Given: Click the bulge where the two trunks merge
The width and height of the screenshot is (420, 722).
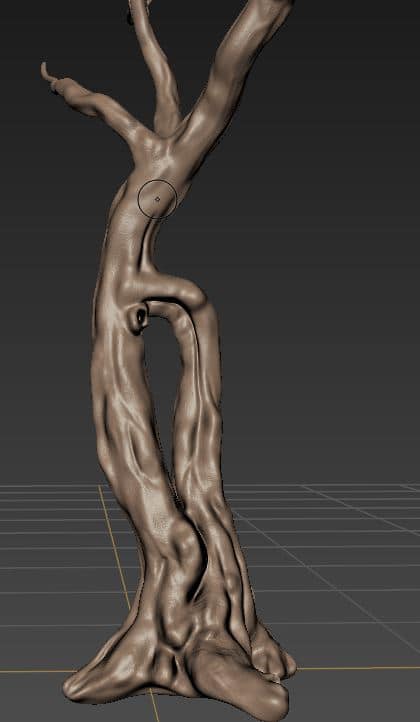Looking at the screenshot, I should [x=184, y=543].
